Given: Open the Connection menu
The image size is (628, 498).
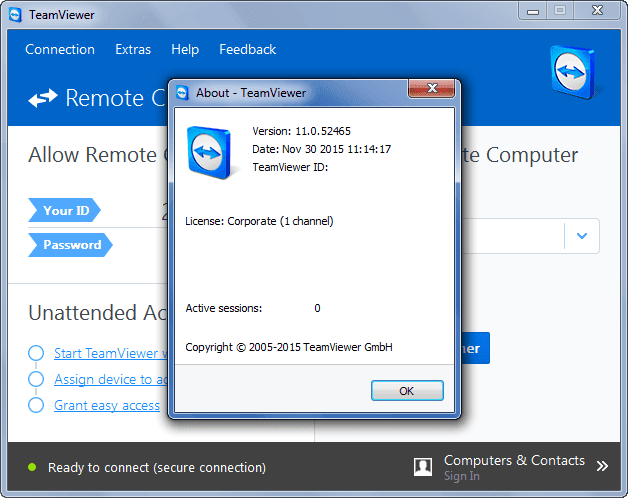Looking at the screenshot, I should 60,49.
